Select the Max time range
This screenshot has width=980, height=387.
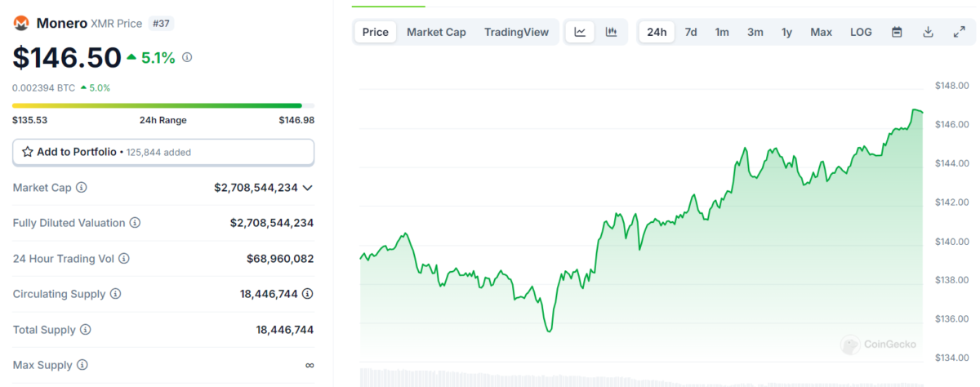tap(821, 32)
